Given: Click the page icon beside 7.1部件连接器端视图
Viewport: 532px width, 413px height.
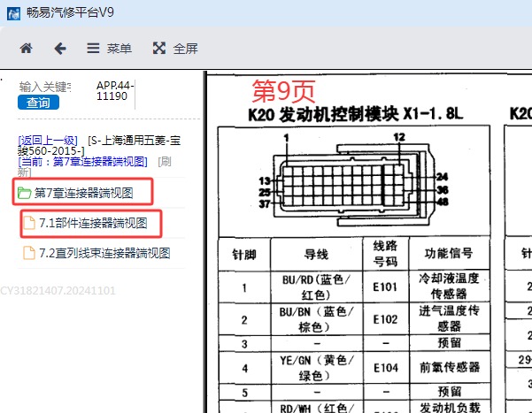Looking at the screenshot, I should click(29, 223).
